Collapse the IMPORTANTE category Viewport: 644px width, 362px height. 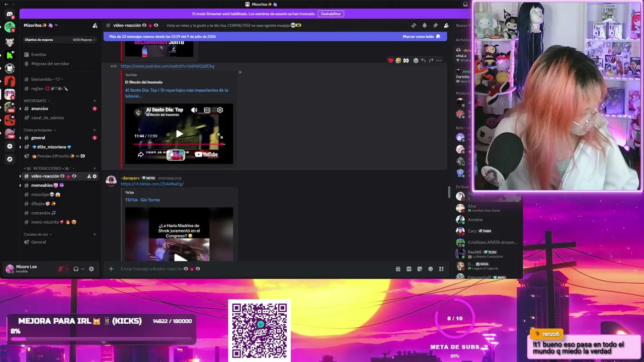tap(37, 101)
